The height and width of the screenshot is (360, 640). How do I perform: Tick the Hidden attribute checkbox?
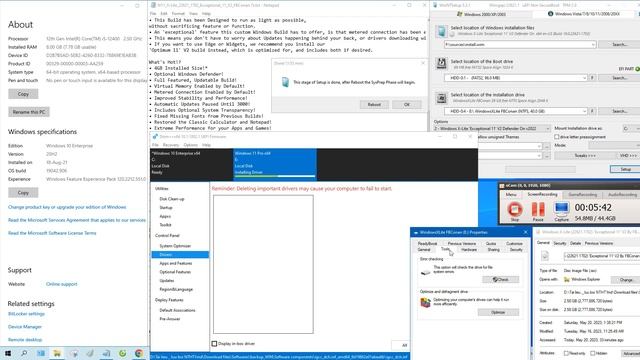tap(593, 353)
